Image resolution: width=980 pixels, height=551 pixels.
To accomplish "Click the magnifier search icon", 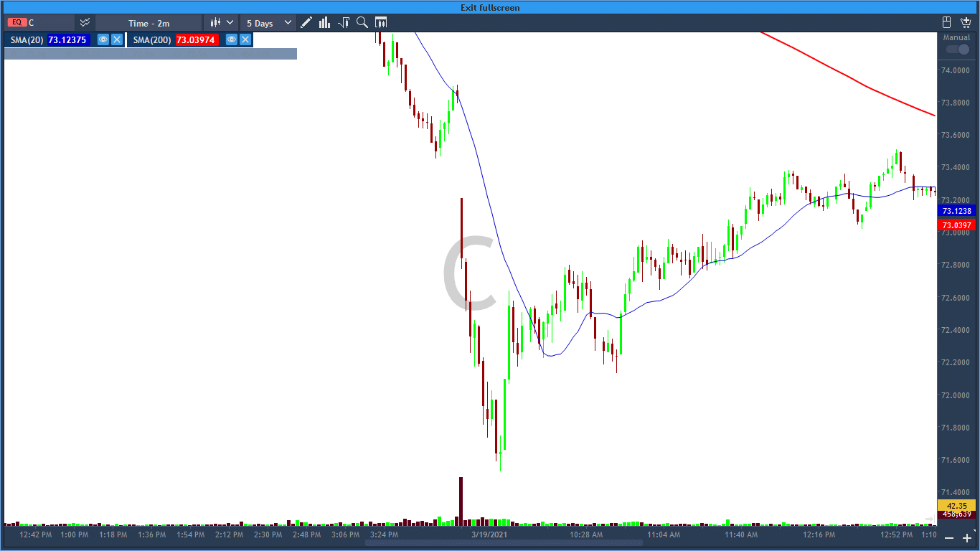I will click(362, 23).
